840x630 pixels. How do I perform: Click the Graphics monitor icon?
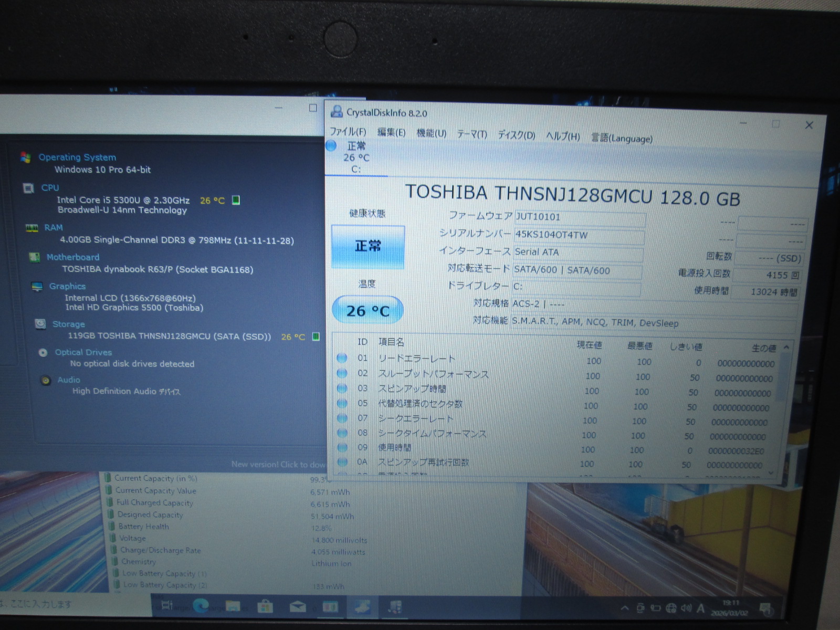(x=37, y=287)
